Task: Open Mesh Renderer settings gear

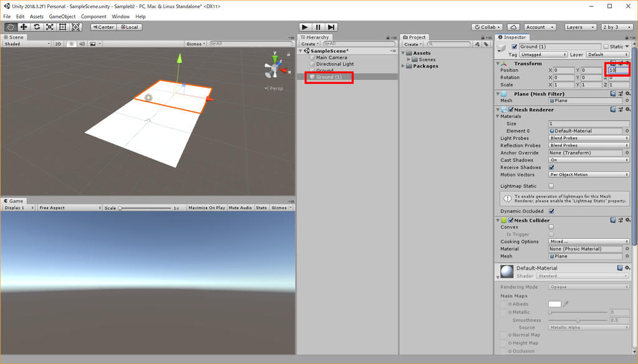Action: coord(628,110)
